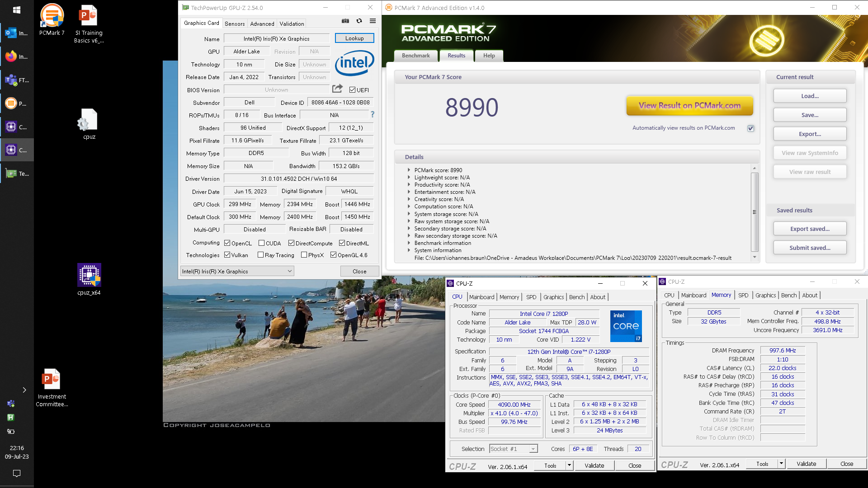Open battery power status icon

coord(11,432)
